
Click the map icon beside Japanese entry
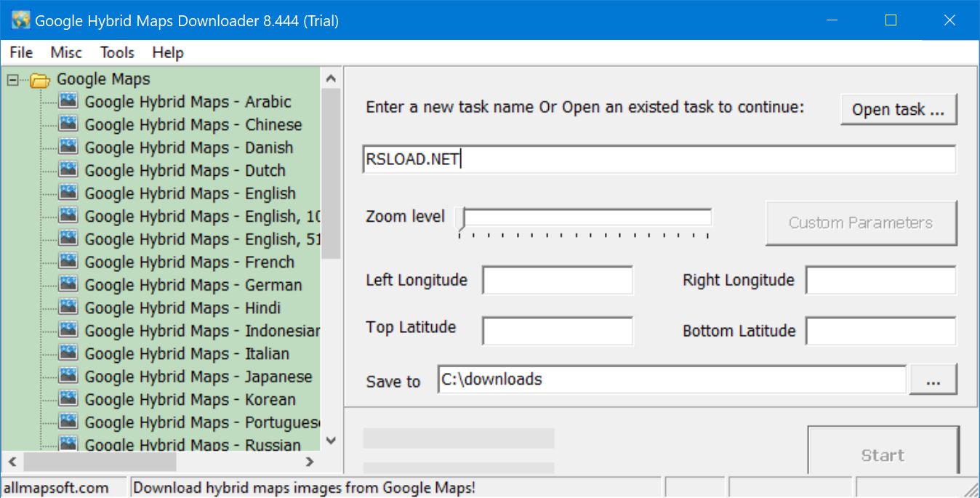(x=68, y=376)
